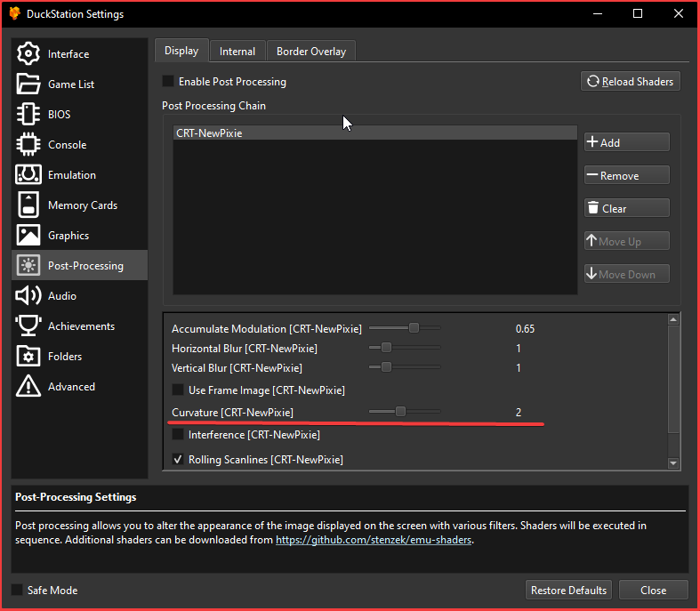
Task: Select the Game List folder icon
Action: pyautogui.click(x=28, y=84)
